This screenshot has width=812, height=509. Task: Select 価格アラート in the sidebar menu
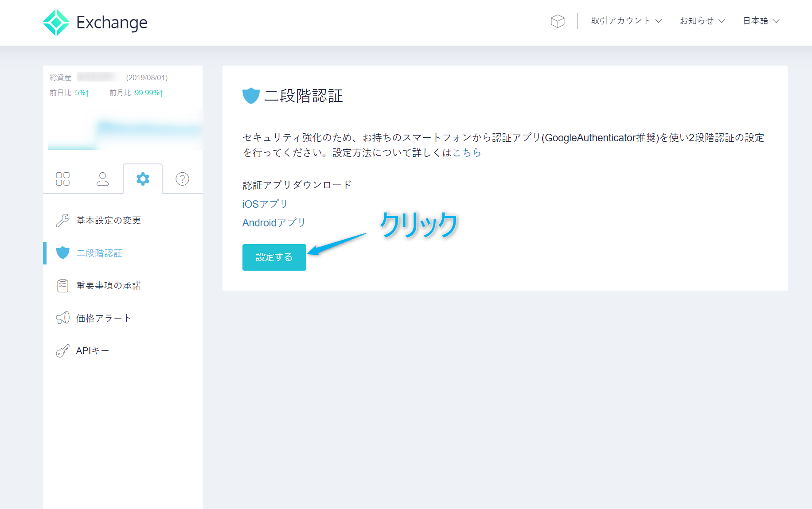coord(103,318)
